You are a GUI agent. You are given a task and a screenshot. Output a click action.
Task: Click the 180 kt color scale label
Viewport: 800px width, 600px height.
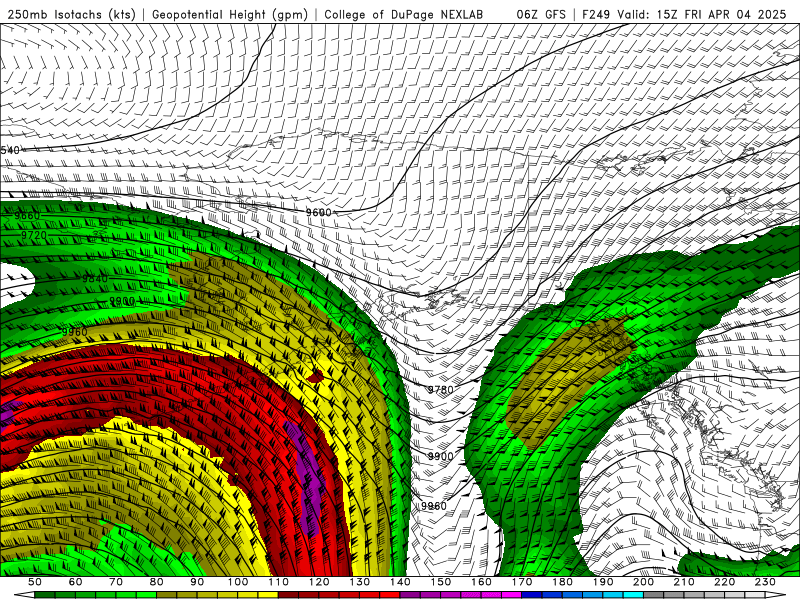coord(562,582)
